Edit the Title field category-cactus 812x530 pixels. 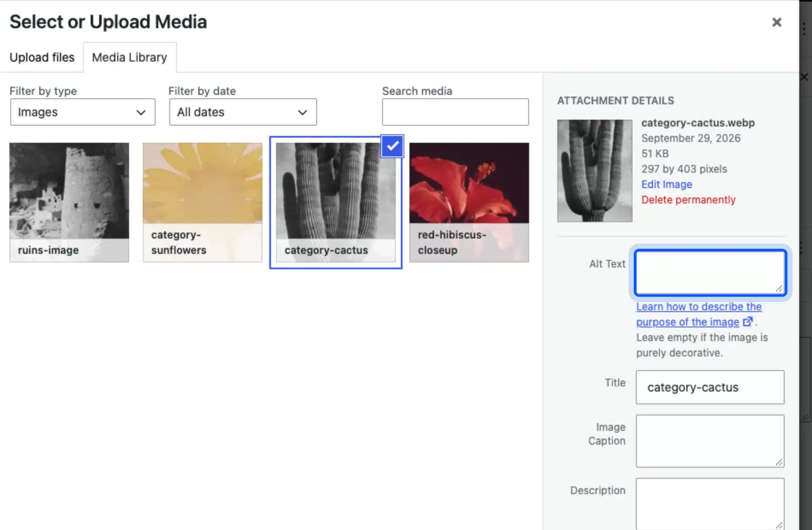point(710,387)
